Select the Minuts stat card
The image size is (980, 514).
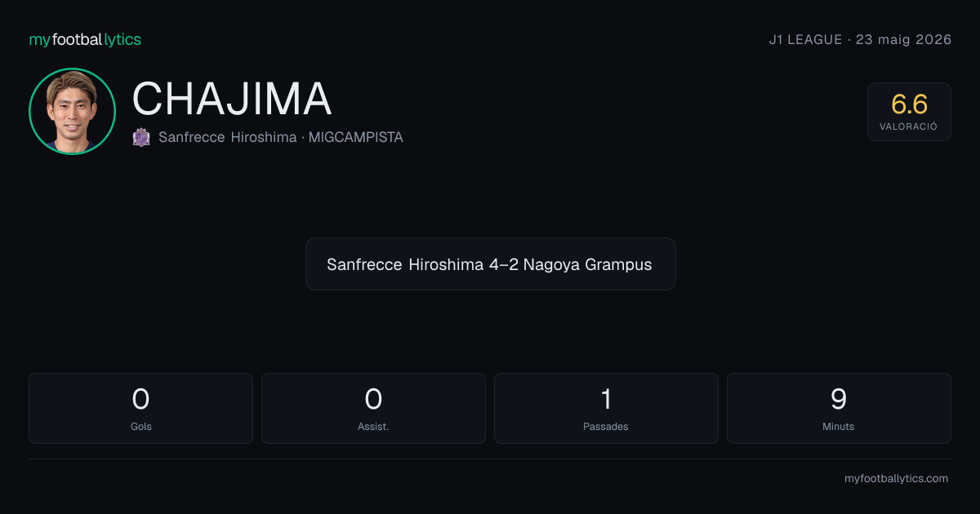click(839, 408)
